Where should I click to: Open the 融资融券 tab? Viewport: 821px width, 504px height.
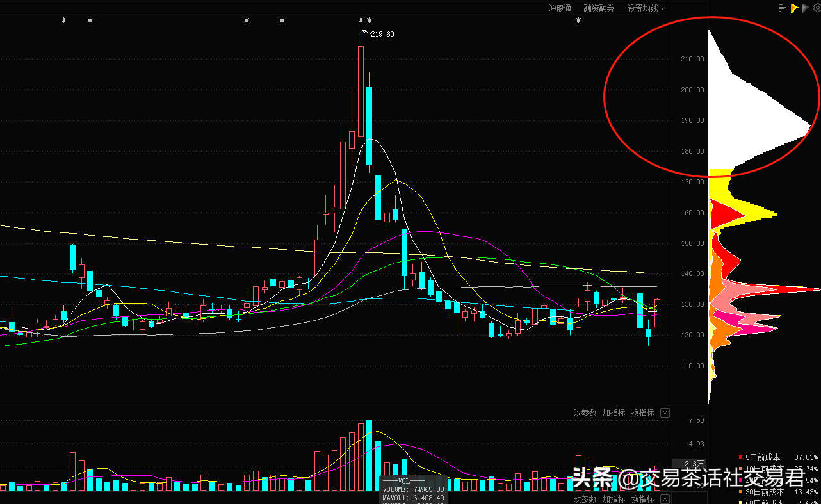pyautogui.click(x=599, y=8)
